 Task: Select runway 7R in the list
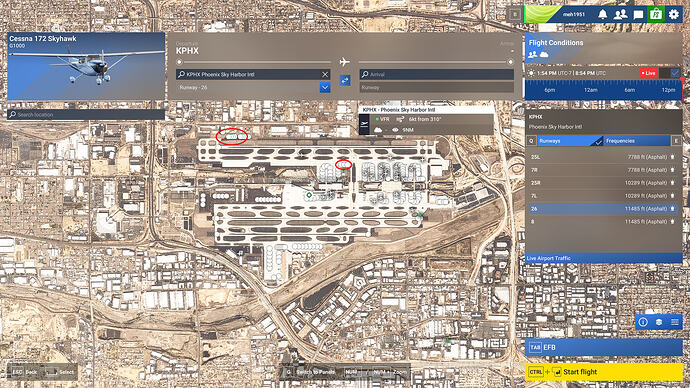coord(603,170)
